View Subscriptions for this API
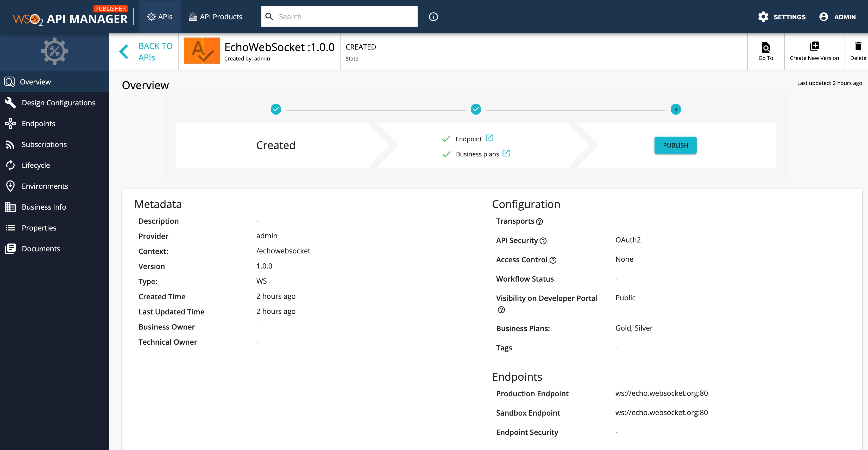This screenshot has height=450, width=868. tap(44, 144)
